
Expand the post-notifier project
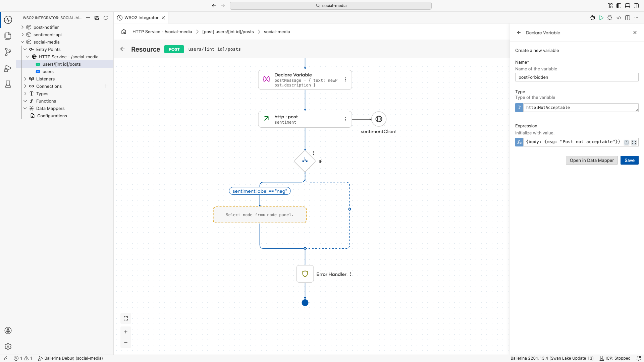point(22,27)
